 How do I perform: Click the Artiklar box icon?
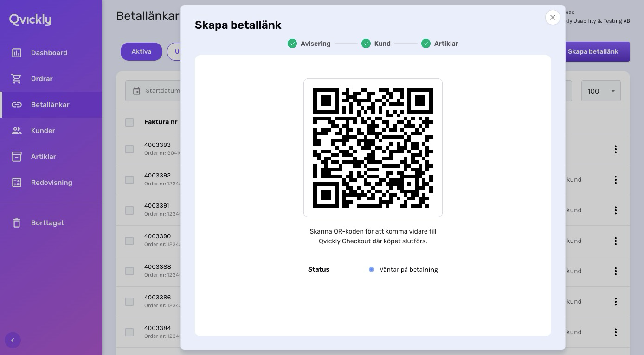17,157
